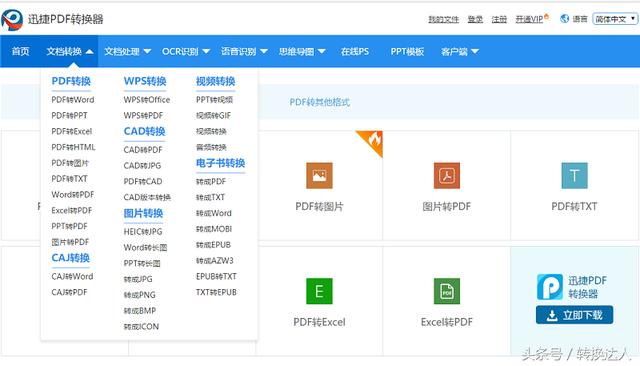Click the green PDF转Excel E icon
The width and height of the screenshot is (640, 366).
click(x=319, y=291)
